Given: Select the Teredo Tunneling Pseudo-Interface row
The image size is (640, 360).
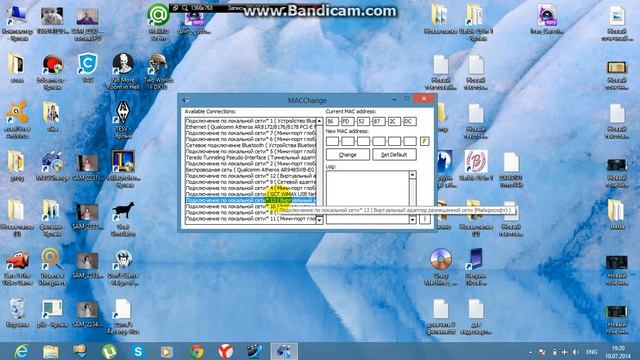Looking at the screenshot, I should pos(251,157).
